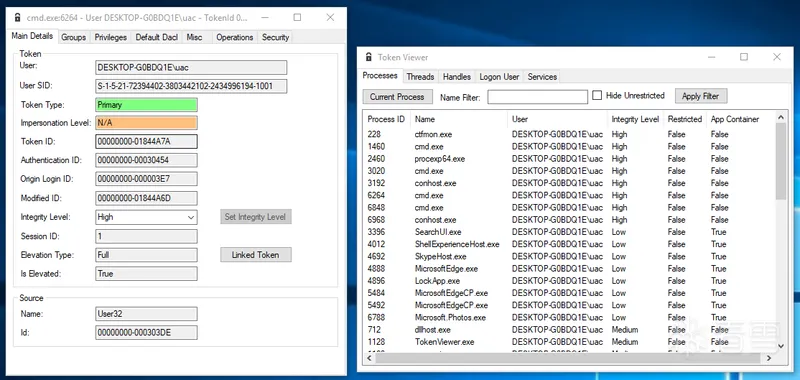Switch to the Handles tab
Image resolution: width=800 pixels, height=380 pixels.
pos(457,77)
